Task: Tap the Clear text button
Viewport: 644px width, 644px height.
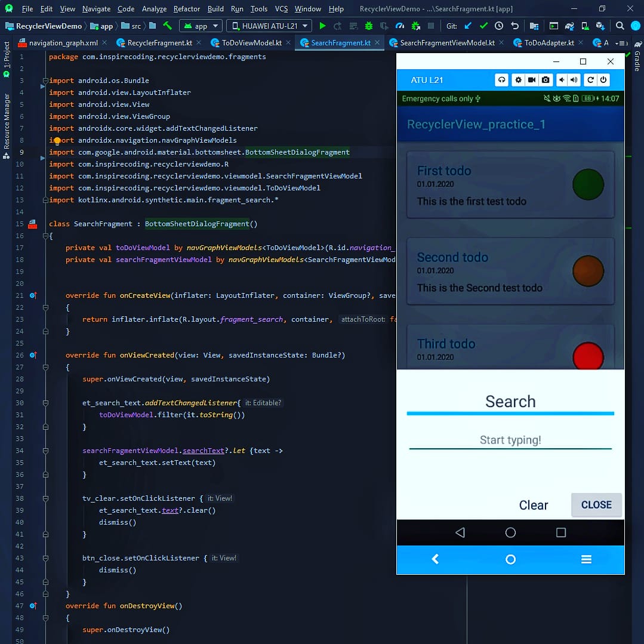Action: coord(533,505)
